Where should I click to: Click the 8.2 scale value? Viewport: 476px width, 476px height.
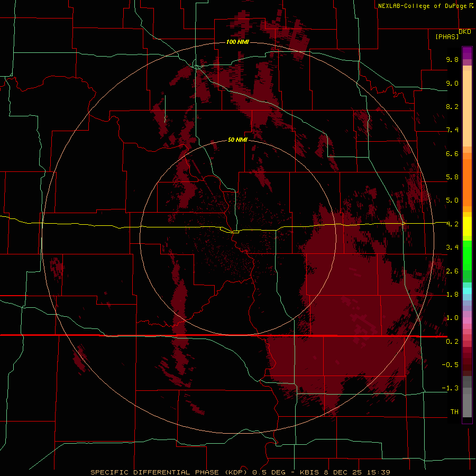[x=452, y=106]
